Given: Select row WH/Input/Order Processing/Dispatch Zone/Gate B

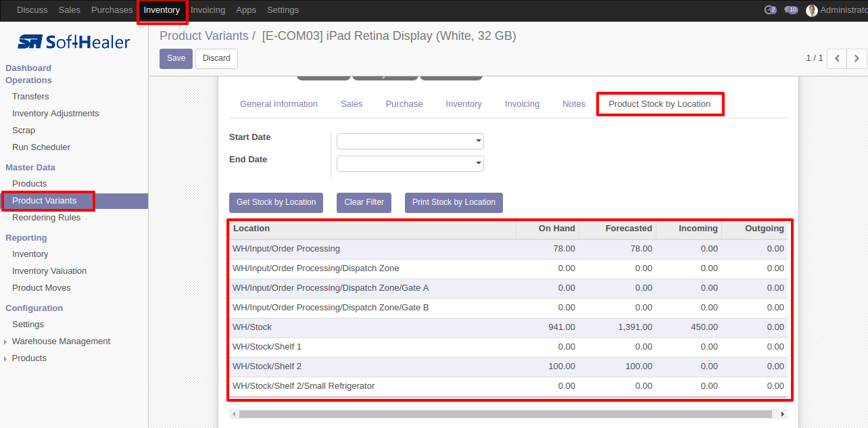Looking at the screenshot, I should [x=509, y=308].
